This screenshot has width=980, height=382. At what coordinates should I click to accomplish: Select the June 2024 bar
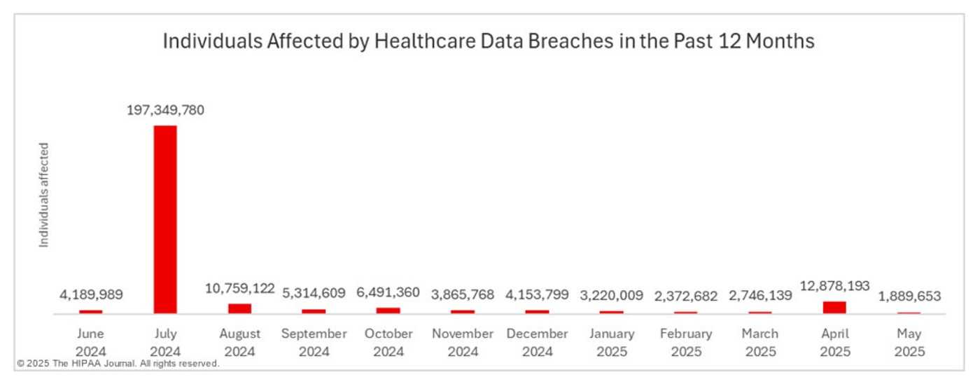91,311
